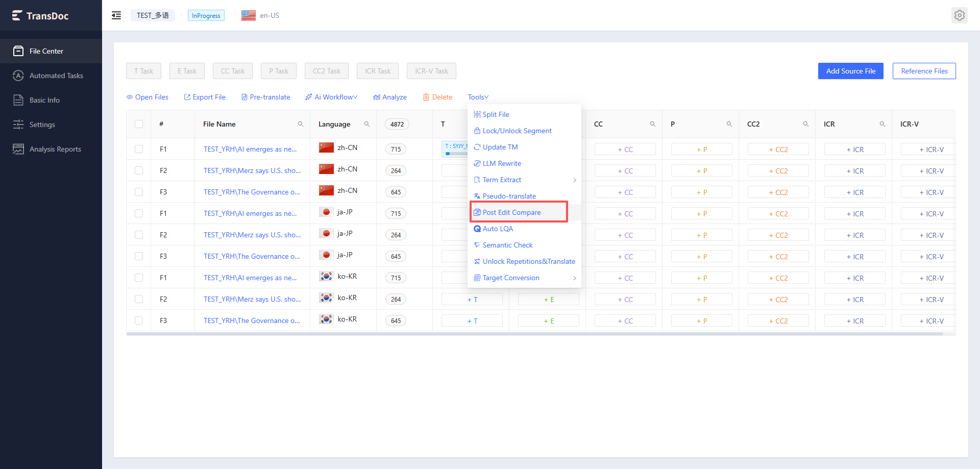Click the horizontal table scrollbar
The image size is (980, 469).
tap(534, 334)
